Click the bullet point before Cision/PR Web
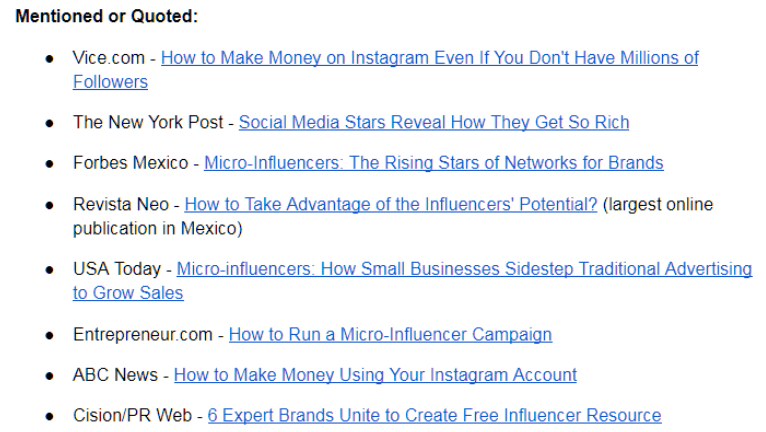Image resolution: width=766 pixels, height=432 pixels. point(49,416)
